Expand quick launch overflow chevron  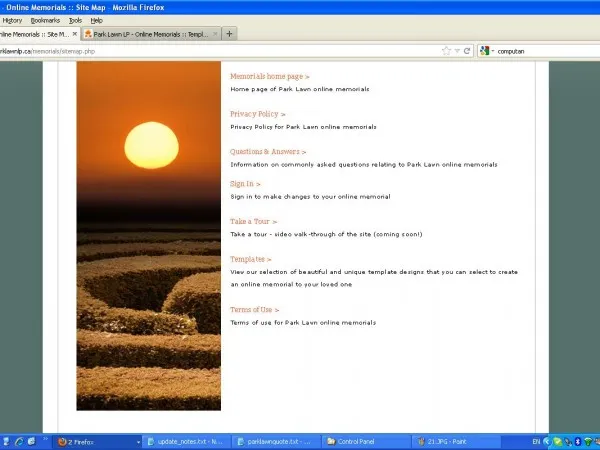[45, 441]
